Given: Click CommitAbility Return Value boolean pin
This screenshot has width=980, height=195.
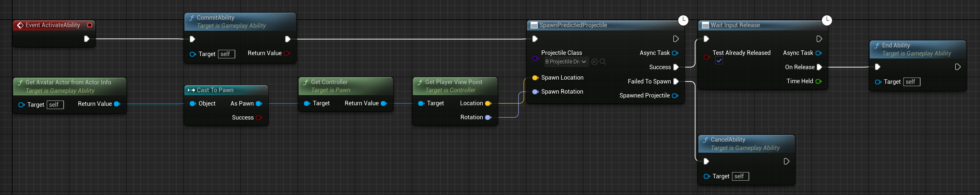Looking at the screenshot, I should click(x=287, y=53).
